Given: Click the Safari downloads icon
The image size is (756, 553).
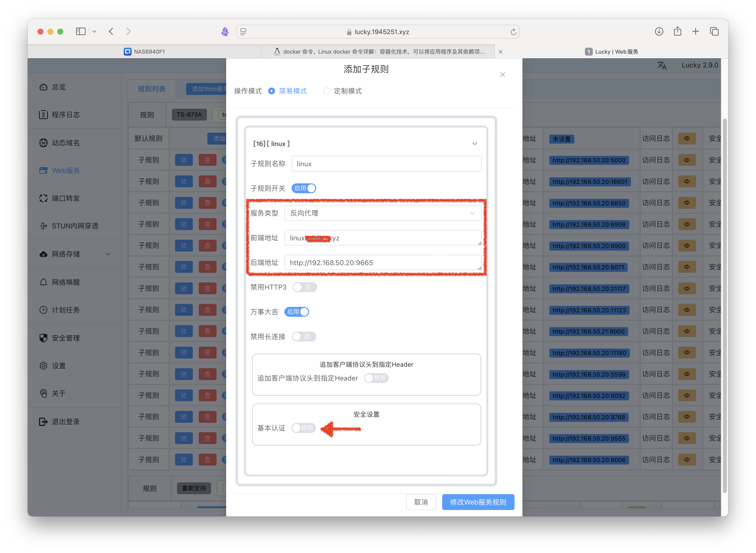Looking at the screenshot, I should (659, 31).
